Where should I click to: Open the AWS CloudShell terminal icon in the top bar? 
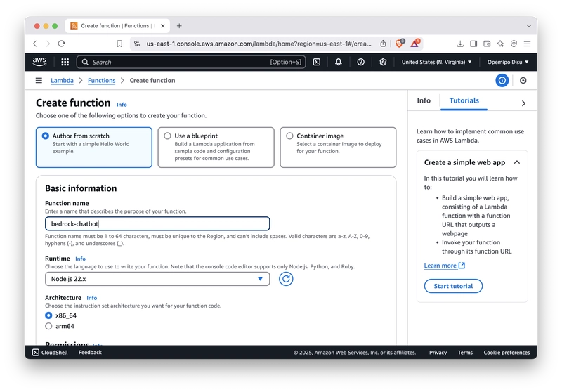pyautogui.click(x=317, y=62)
